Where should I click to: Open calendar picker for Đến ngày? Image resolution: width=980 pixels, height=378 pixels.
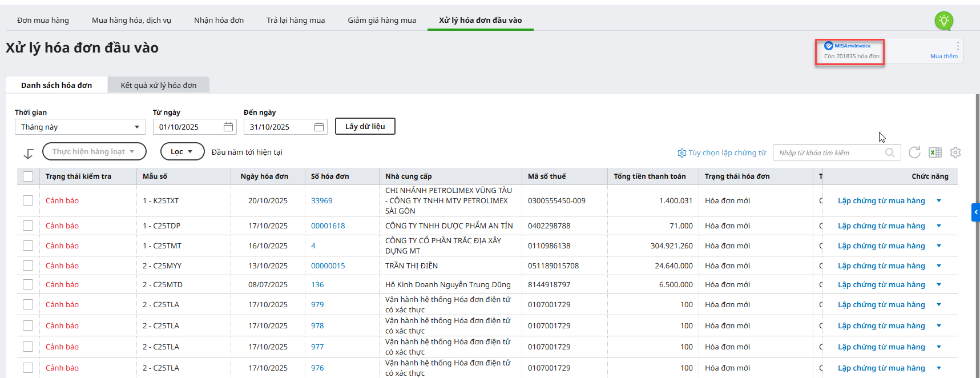319,127
